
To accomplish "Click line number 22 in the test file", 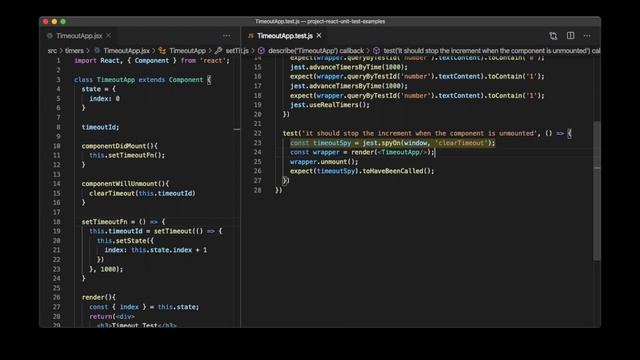I will (257, 133).
